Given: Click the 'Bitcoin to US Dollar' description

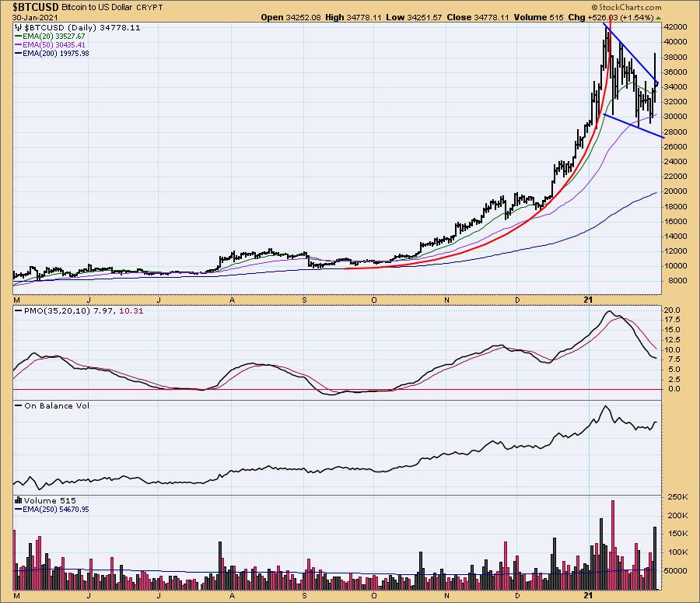Looking at the screenshot, I should coord(97,7).
